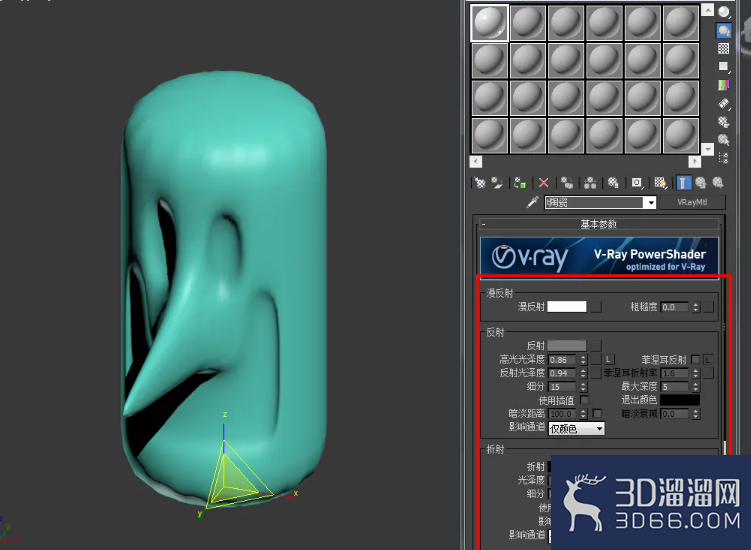Screen dimensions: 751x550
Task: Click the 反射光泽度 0.94 value field
Action: pos(563,373)
